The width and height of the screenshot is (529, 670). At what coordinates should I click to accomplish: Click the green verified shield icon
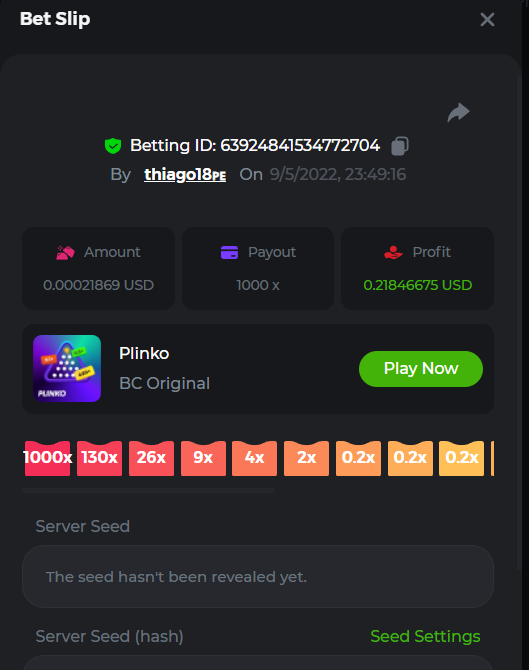(x=113, y=146)
